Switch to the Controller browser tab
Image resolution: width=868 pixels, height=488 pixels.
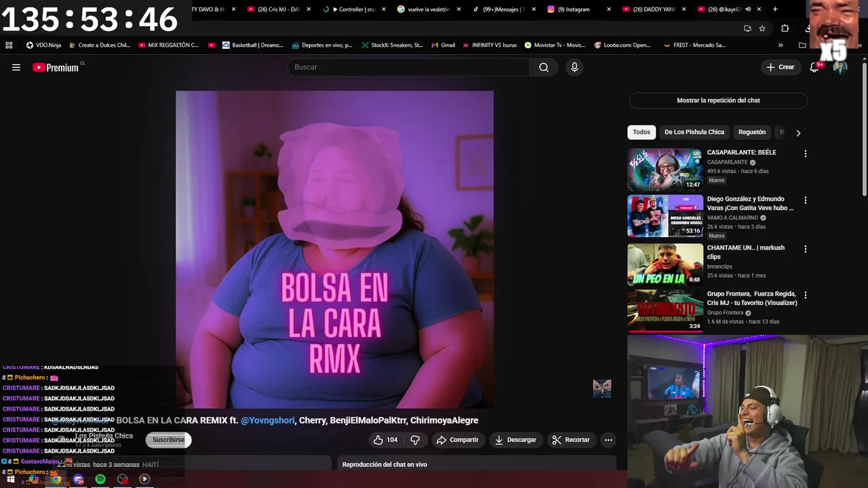[x=353, y=9]
